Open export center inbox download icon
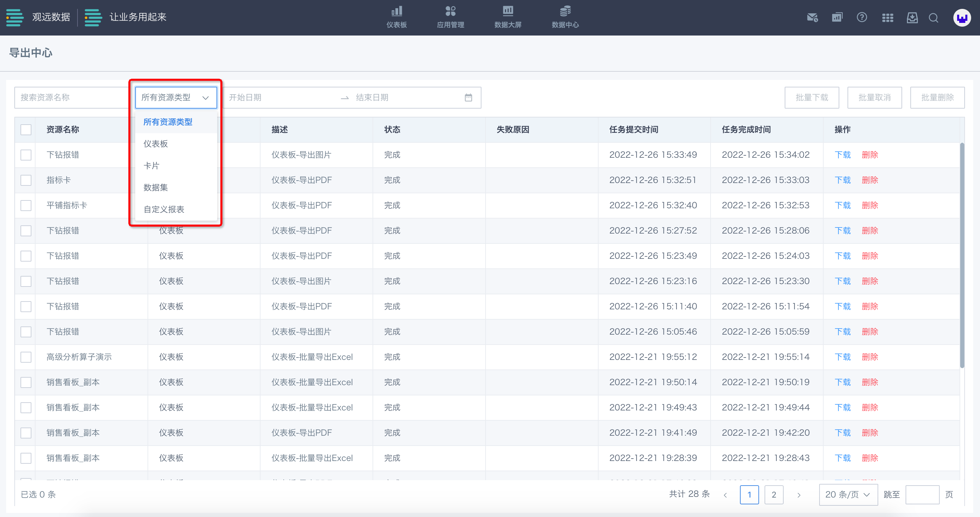980x517 pixels. (x=912, y=17)
